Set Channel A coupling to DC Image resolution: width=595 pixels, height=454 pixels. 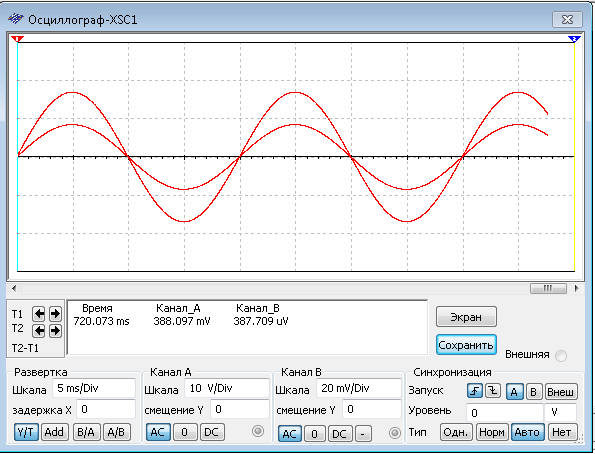(x=212, y=432)
